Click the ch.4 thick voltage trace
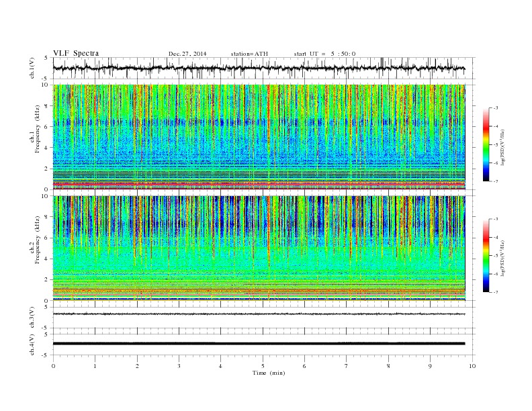 [x=259, y=344]
